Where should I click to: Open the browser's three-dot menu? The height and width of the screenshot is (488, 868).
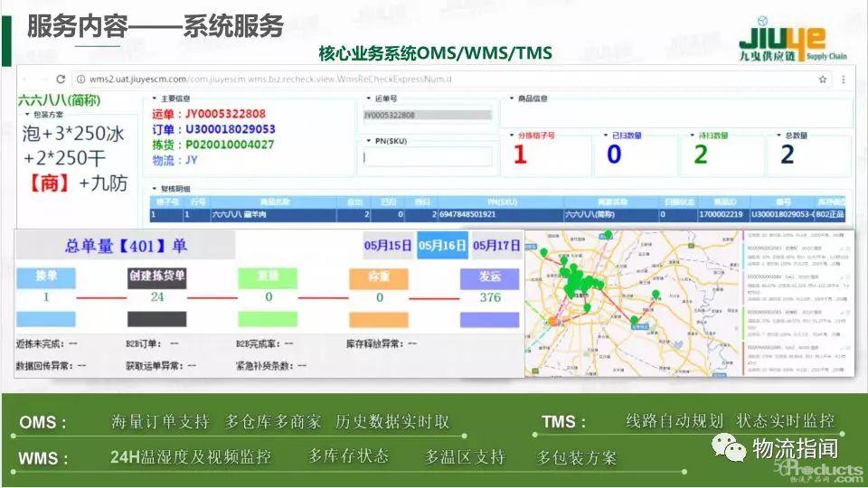844,80
